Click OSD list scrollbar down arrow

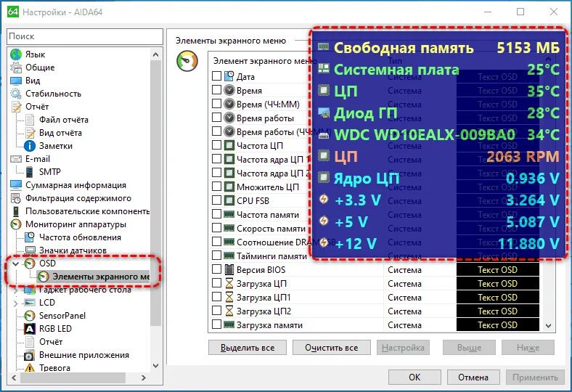tap(548, 325)
